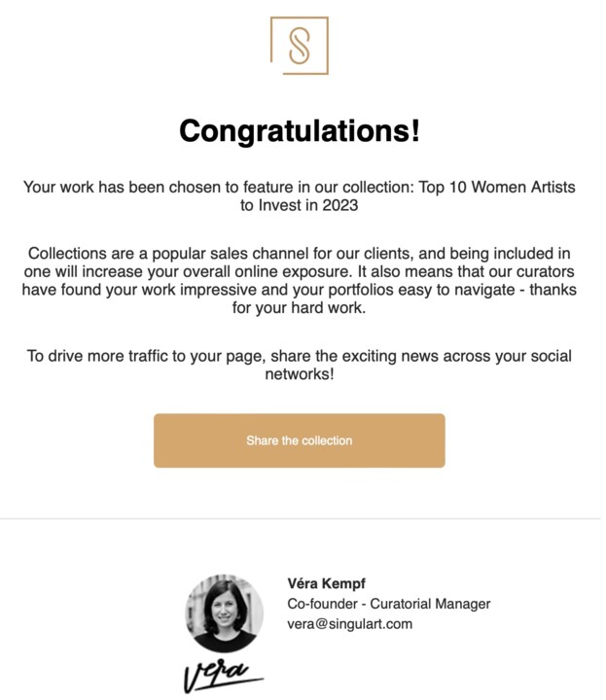Click the line starting 'one will increase your'
Screen dimensions: 606x700
(x=300, y=271)
